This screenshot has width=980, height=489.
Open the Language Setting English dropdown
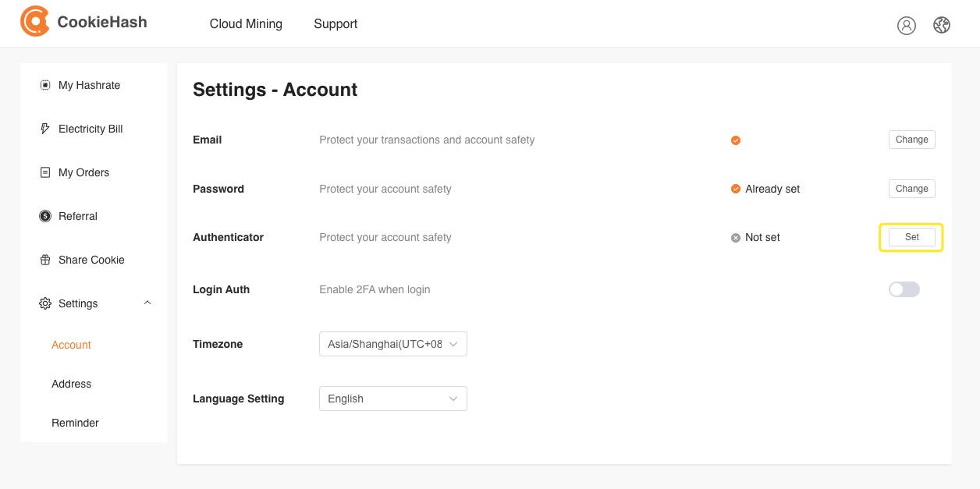pos(393,399)
